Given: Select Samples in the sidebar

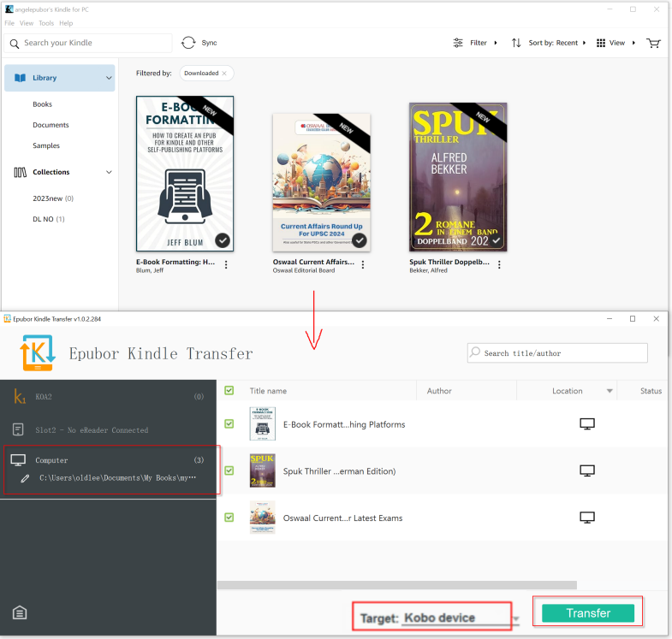Looking at the screenshot, I should click(x=46, y=145).
